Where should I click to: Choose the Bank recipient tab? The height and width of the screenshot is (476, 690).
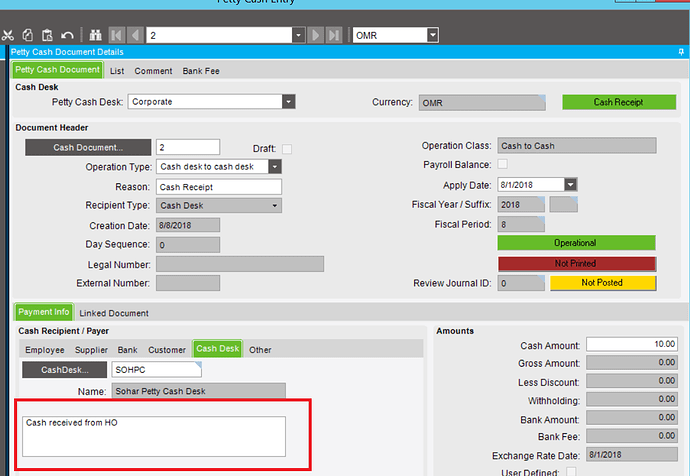(128, 350)
